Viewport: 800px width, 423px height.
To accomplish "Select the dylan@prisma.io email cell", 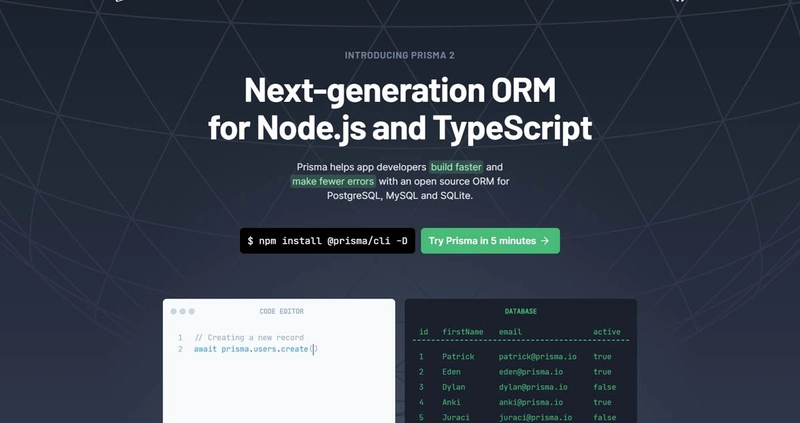I will (x=533, y=387).
